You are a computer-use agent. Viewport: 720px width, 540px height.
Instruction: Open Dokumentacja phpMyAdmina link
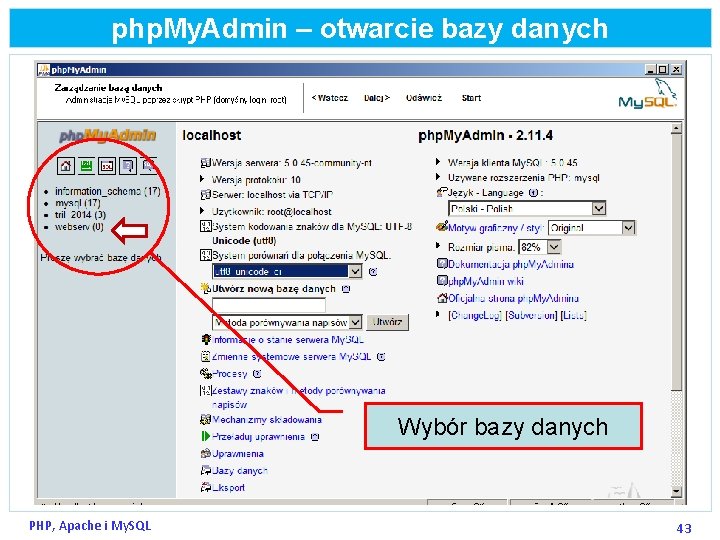[511, 264]
